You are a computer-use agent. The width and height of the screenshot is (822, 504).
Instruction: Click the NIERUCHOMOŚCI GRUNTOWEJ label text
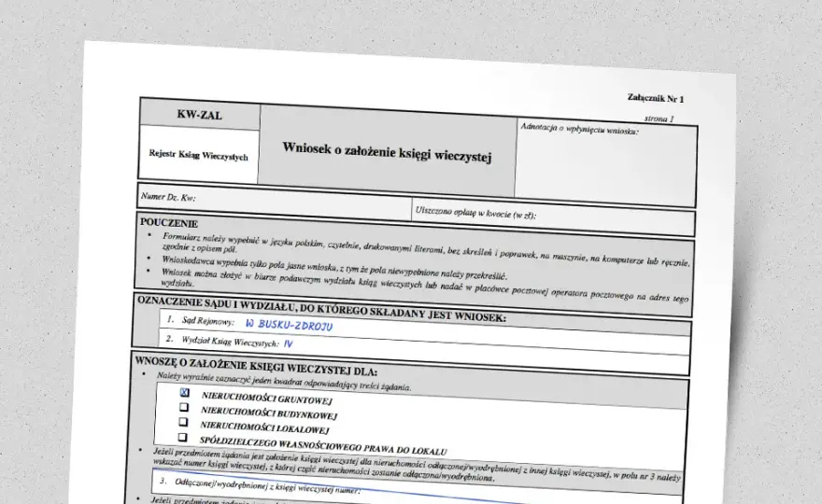click(x=267, y=399)
